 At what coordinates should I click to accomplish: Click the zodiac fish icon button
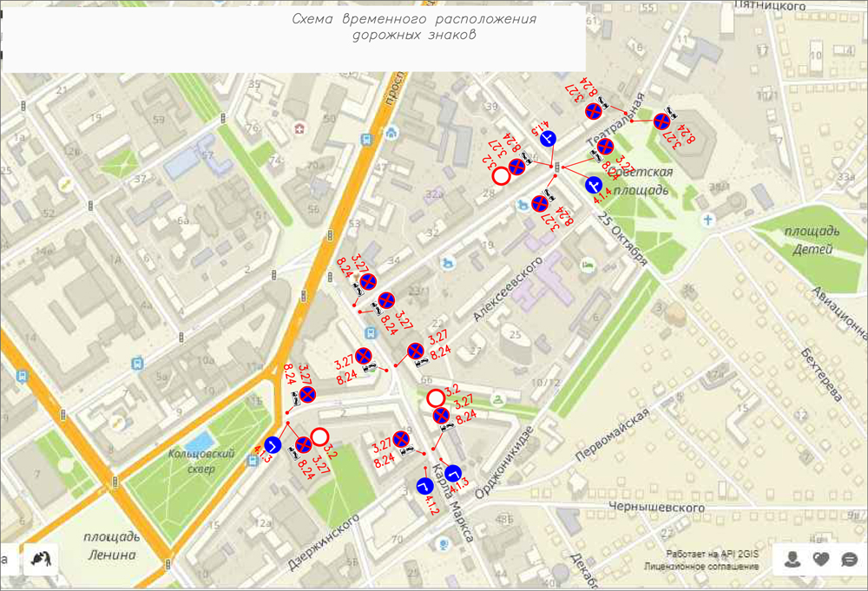41,557
